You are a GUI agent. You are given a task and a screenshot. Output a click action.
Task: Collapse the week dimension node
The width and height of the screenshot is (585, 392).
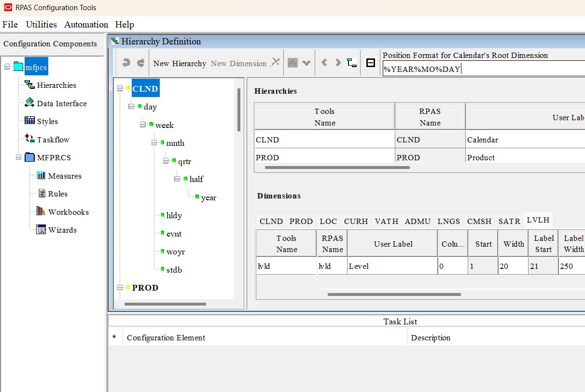coord(142,125)
